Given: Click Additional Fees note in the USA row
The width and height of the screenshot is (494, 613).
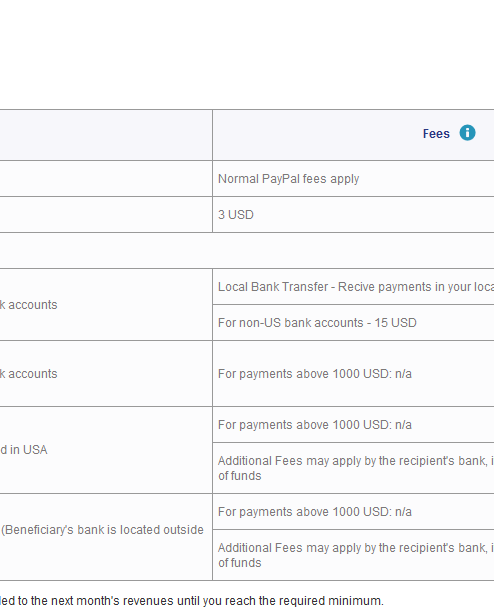Looking at the screenshot, I should (356, 468).
